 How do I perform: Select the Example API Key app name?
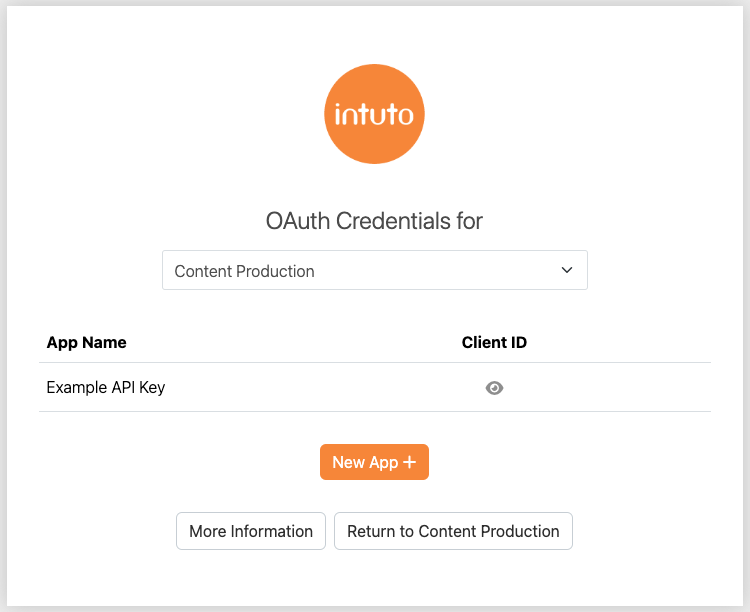(x=106, y=387)
